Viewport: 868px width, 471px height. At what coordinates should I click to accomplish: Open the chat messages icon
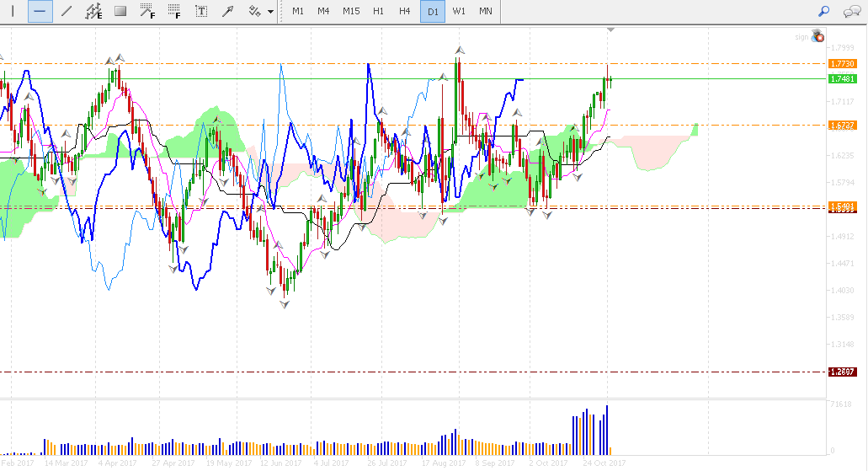coord(851,11)
